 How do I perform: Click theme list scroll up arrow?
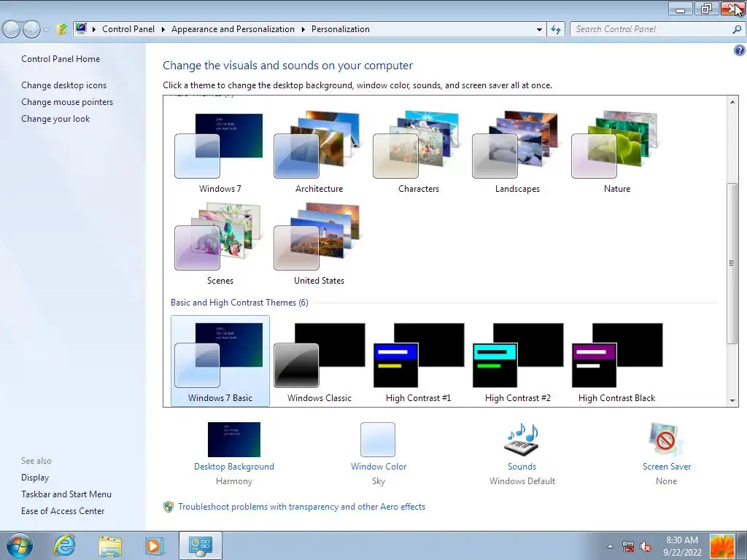(x=732, y=101)
